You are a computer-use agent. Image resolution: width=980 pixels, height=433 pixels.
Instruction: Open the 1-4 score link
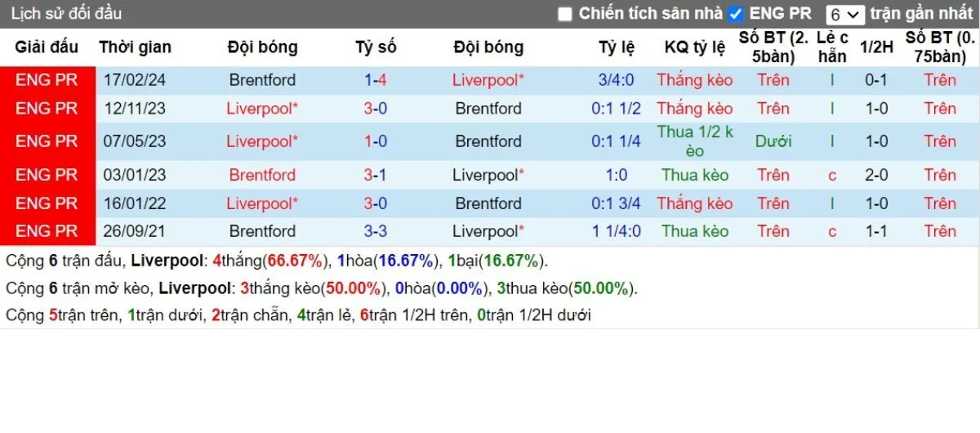click(376, 80)
